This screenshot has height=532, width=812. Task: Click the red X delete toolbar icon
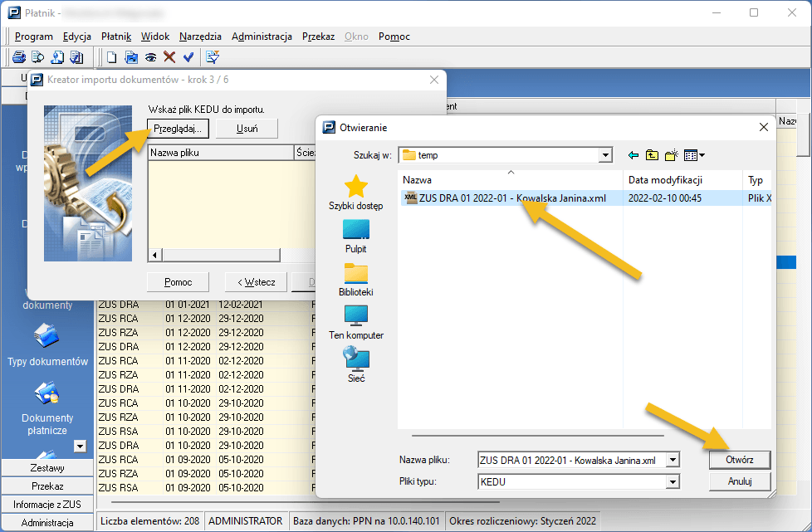[169, 57]
